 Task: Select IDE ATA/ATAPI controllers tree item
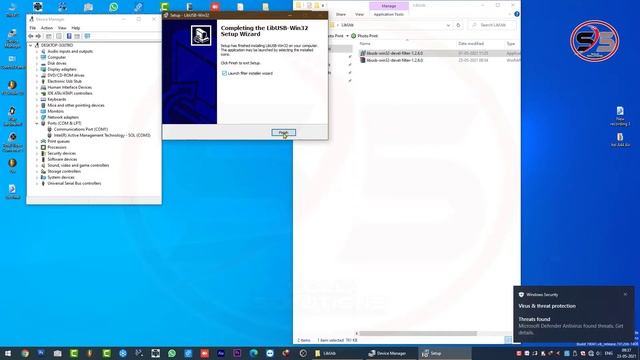pos(70,93)
